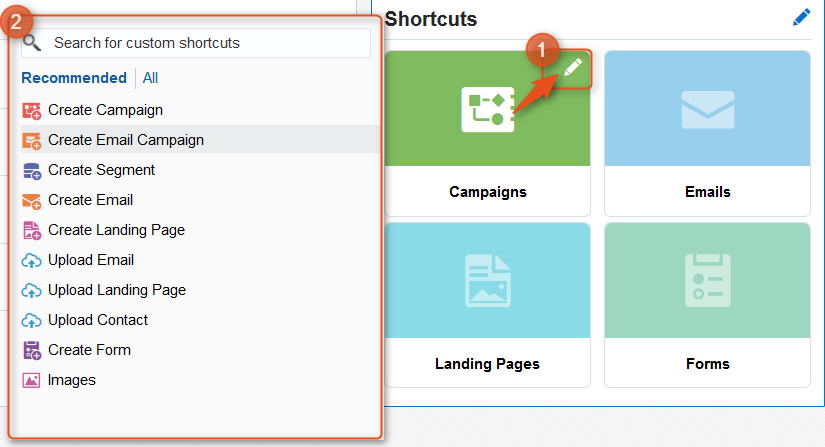The width and height of the screenshot is (825, 447).
Task: Open the Forms shortcut tile
Action: pos(707,305)
